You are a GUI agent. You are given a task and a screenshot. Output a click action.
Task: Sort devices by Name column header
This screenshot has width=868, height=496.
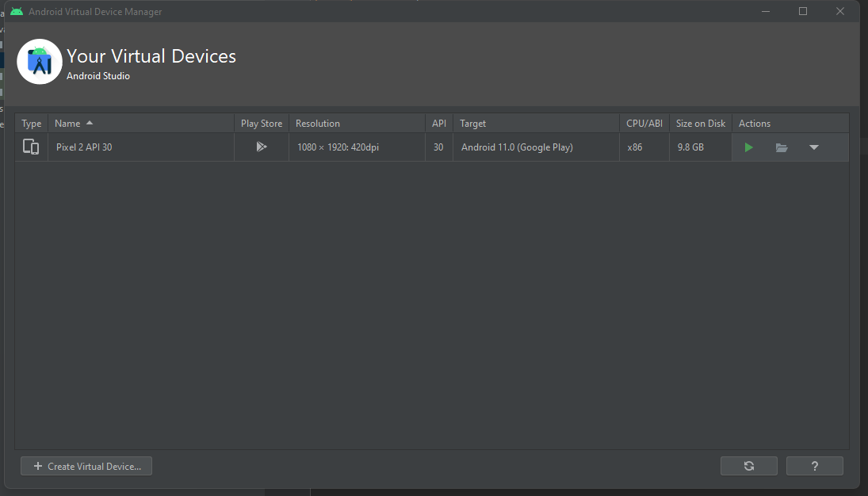point(141,124)
